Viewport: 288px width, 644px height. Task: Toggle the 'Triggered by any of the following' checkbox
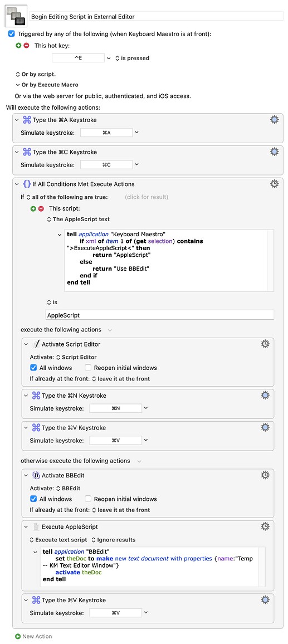pos(12,33)
